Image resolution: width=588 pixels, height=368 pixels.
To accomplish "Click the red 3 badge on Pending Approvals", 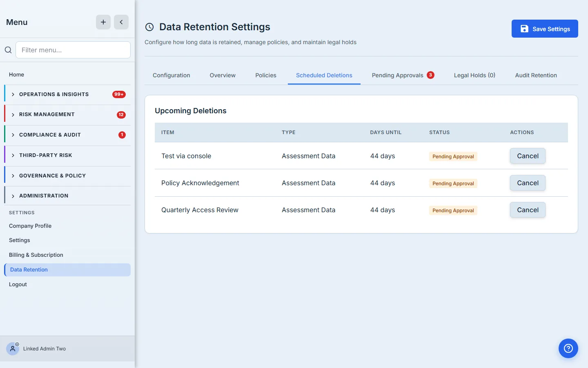I will coord(430,75).
